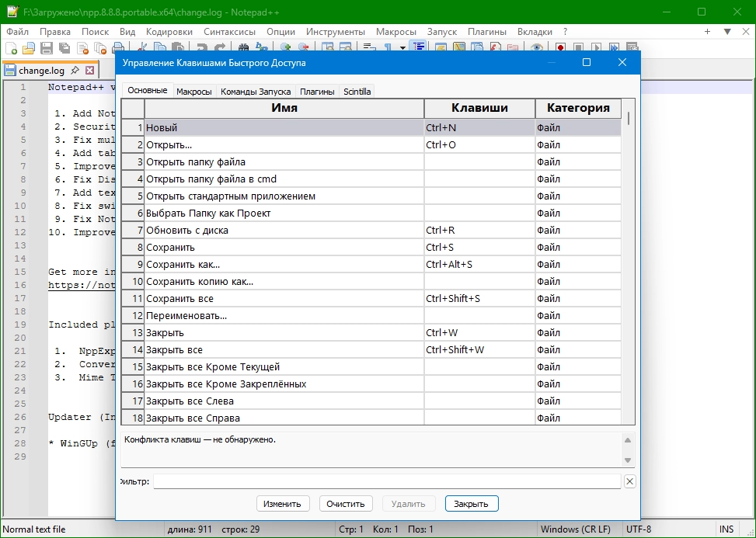Click the Save Recorded Macro icon

[632, 47]
